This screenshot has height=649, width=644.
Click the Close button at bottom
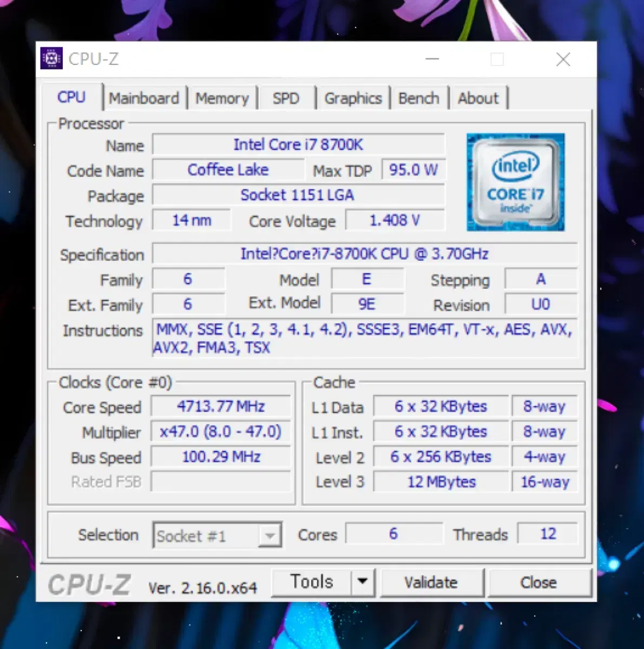tap(538, 582)
